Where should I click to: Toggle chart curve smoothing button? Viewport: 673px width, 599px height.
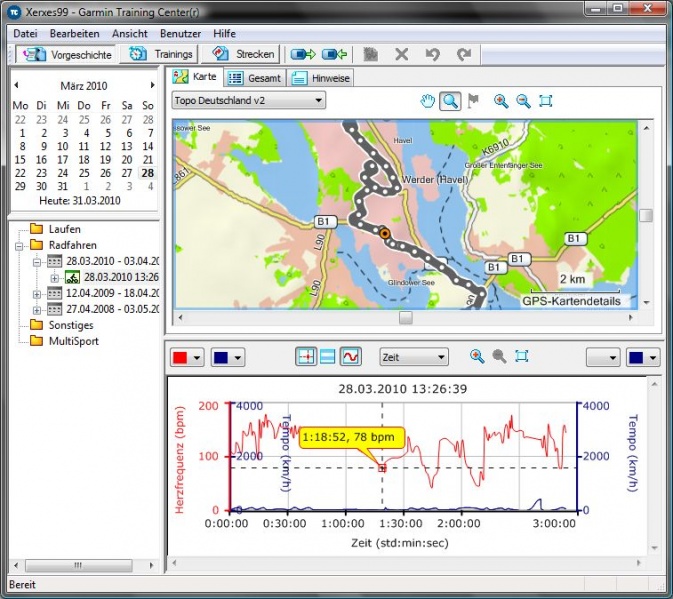pos(350,357)
